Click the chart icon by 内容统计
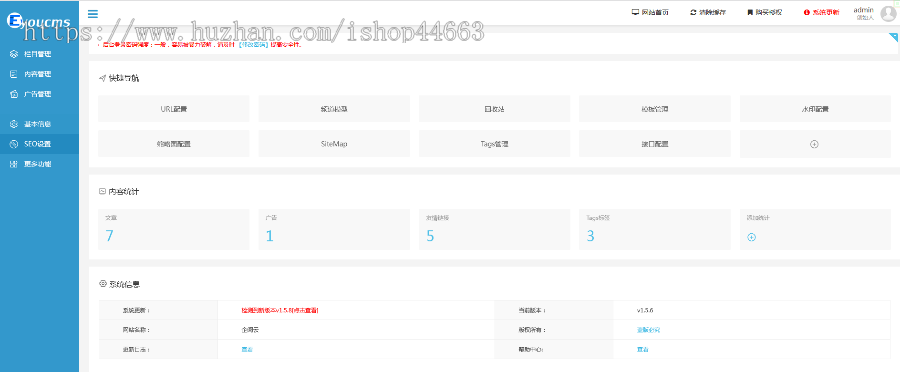Image resolution: width=900 pixels, height=372 pixels. [x=102, y=191]
